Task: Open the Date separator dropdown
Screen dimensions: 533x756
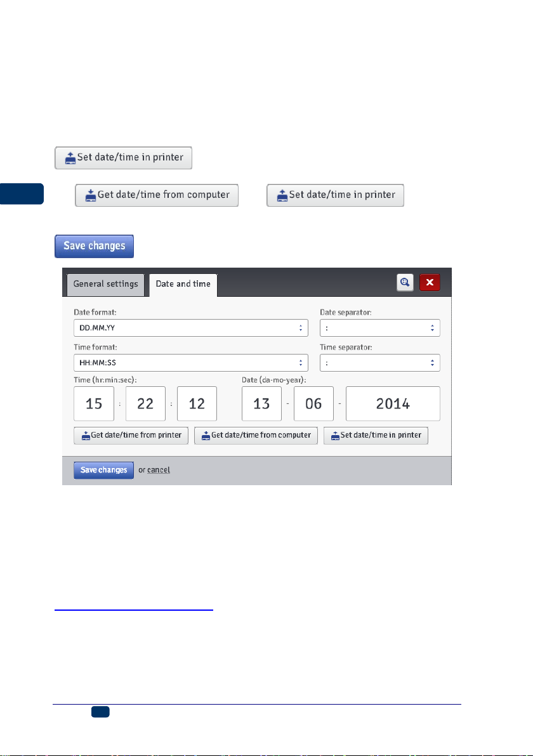Action: (x=379, y=328)
